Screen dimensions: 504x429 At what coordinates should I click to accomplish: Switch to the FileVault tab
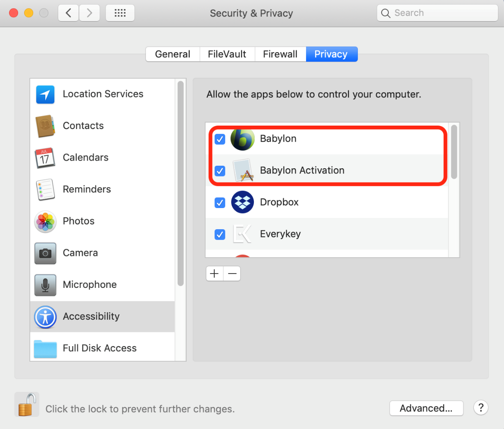pyautogui.click(x=227, y=54)
